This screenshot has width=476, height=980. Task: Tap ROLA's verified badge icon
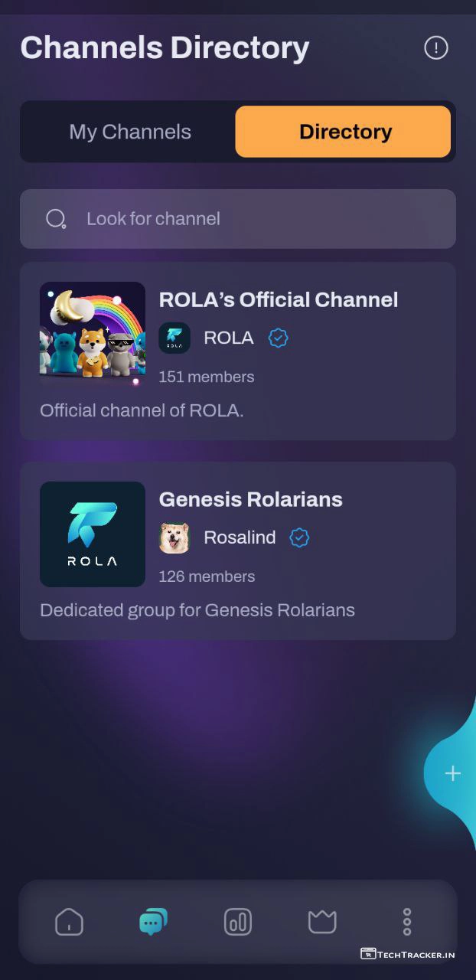pyautogui.click(x=279, y=338)
